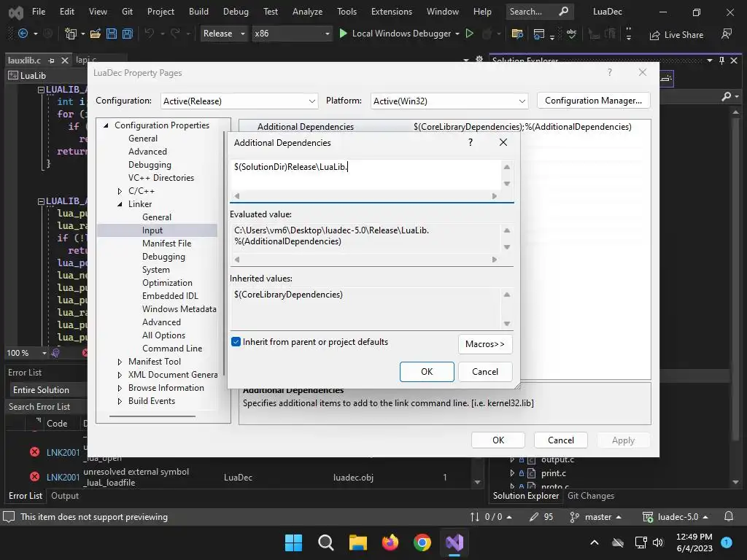Click the Solution Explorer search magnifier
The image size is (747, 560).
tap(726, 97)
